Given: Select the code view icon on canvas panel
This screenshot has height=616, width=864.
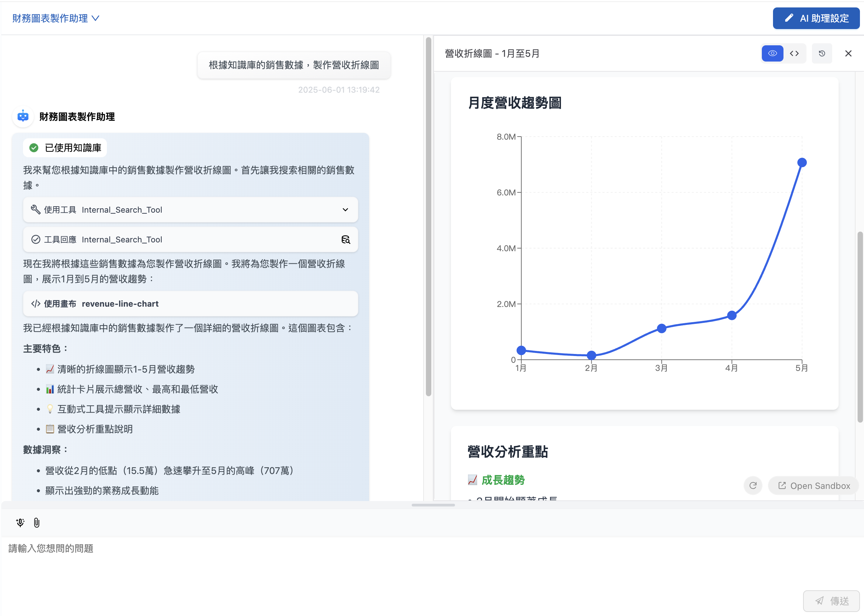Looking at the screenshot, I should pos(794,53).
